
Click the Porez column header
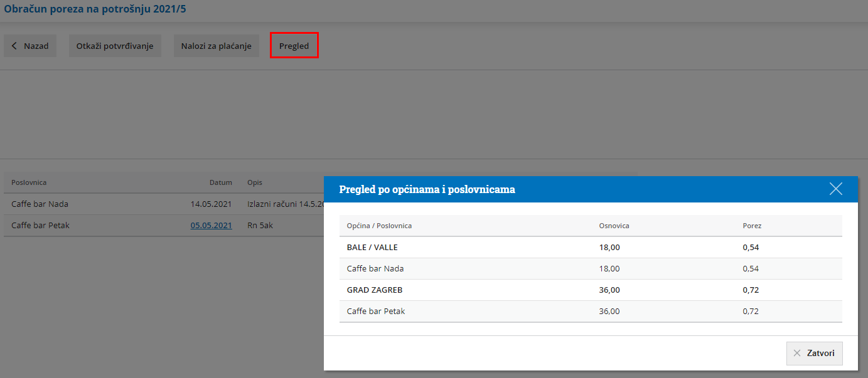752,225
